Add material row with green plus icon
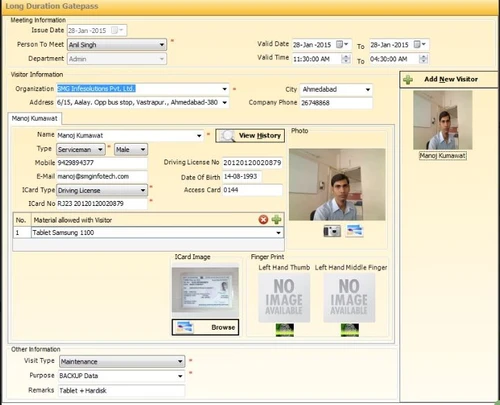 [276, 220]
